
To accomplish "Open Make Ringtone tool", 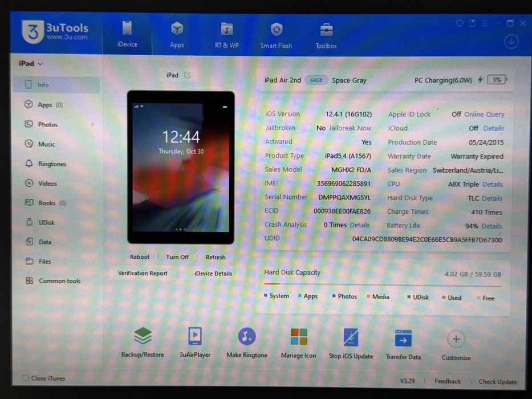I will [x=247, y=343].
